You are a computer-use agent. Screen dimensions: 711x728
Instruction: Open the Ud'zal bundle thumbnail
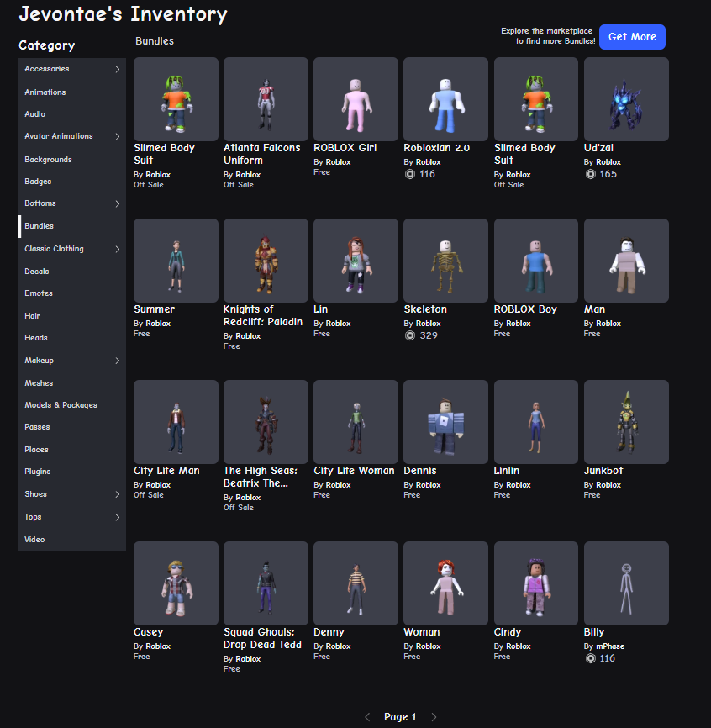[x=626, y=99]
